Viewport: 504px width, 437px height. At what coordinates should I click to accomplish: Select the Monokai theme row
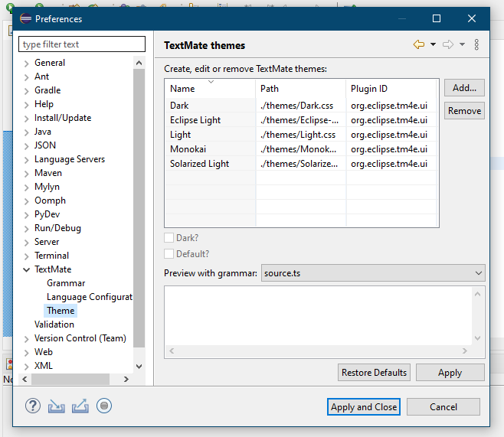point(301,149)
